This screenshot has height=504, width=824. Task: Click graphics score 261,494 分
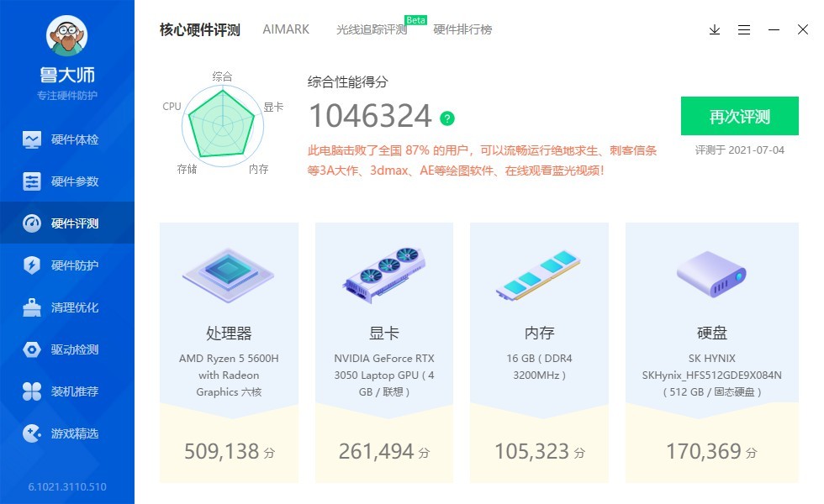384,452
